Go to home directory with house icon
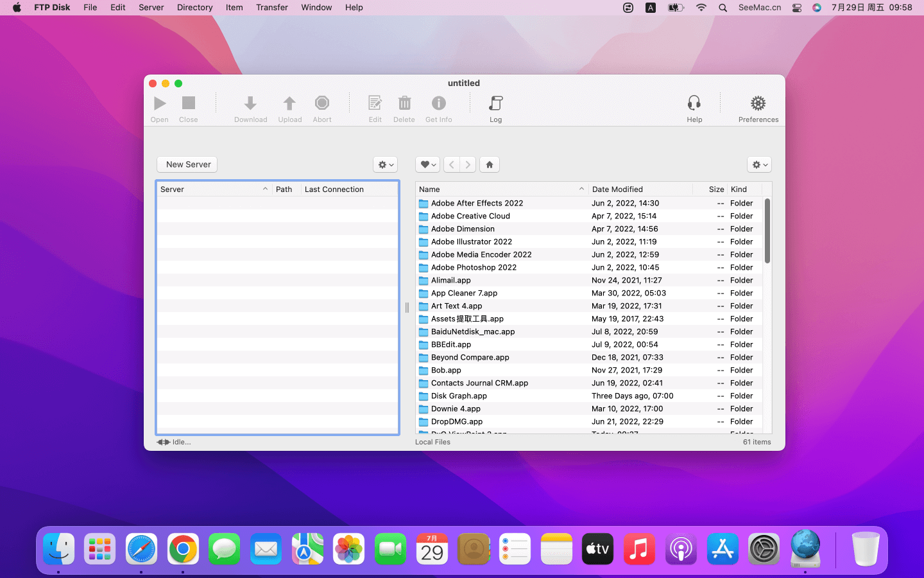Viewport: 924px width, 578px height. [x=490, y=165]
